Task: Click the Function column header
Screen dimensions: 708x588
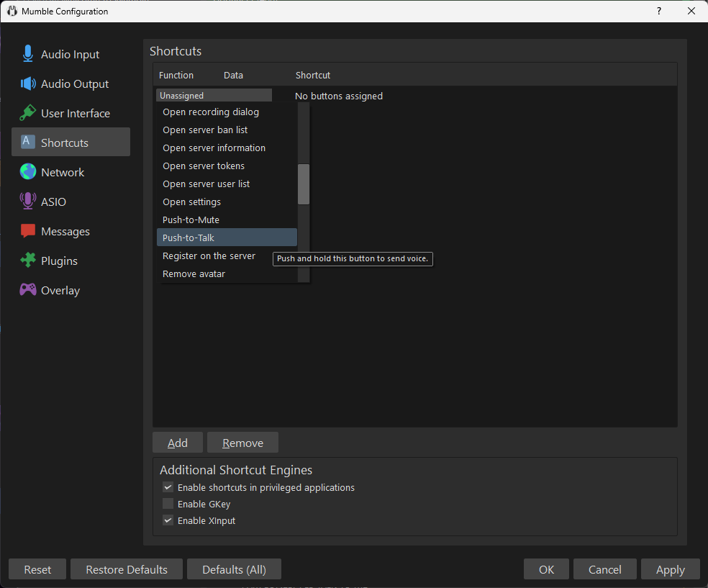Action: point(176,75)
